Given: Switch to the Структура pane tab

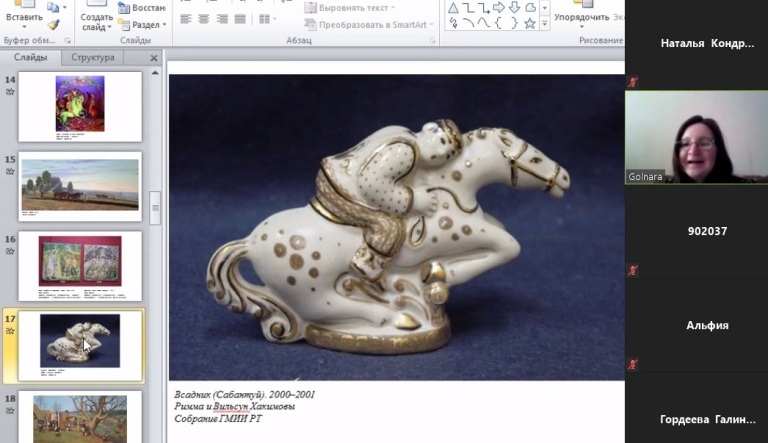Looking at the screenshot, I should pos(93,57).
